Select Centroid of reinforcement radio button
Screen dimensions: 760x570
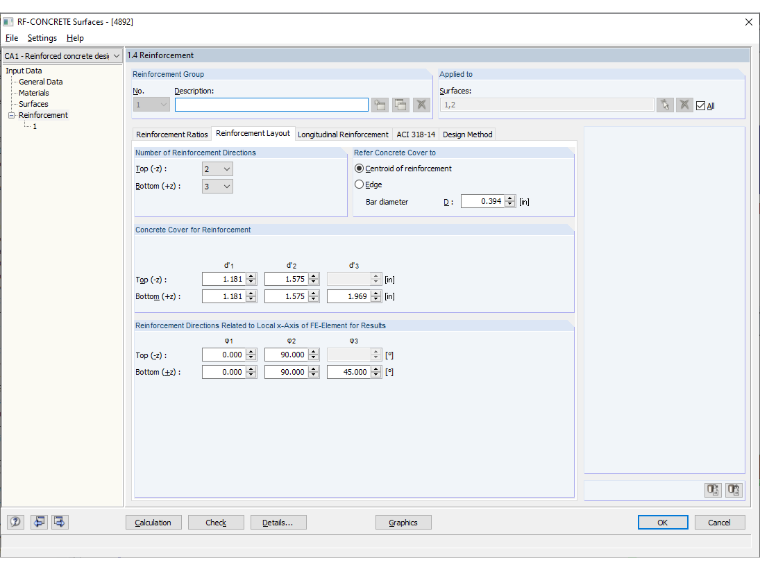click(x=359, y=168)
